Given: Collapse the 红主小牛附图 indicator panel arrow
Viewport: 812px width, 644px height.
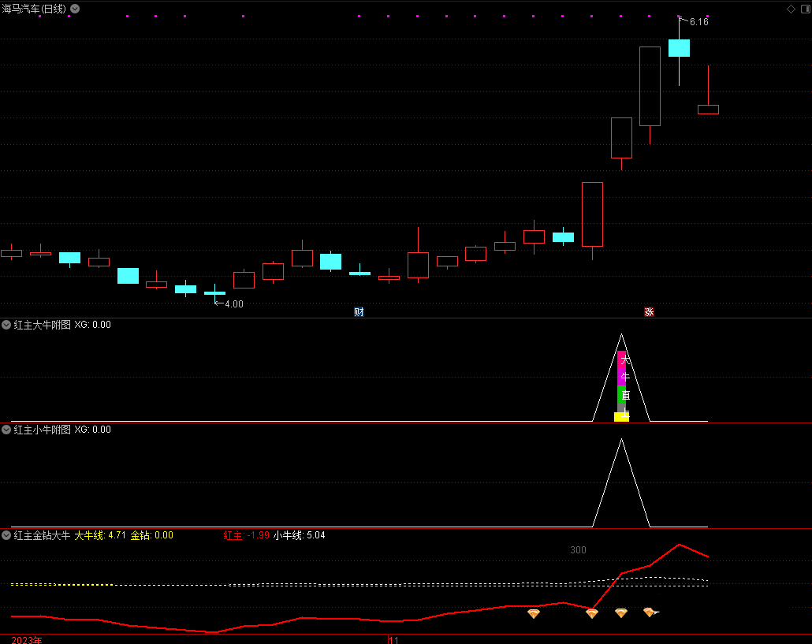Looking at the screenshot, I should (x=6, y=430).
